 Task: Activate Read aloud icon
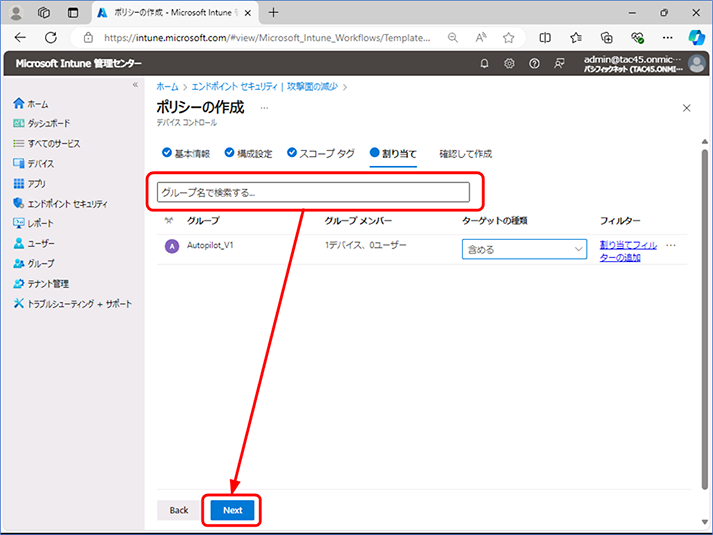(x=481, y=38)
